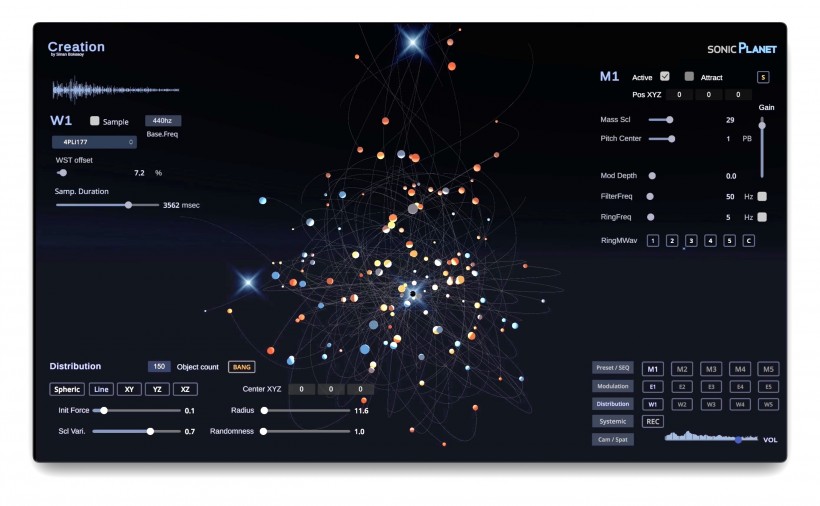Viewport: 820px width, 506px height.
Task: Select RingMWav waveform C
Action: [748, 241]
